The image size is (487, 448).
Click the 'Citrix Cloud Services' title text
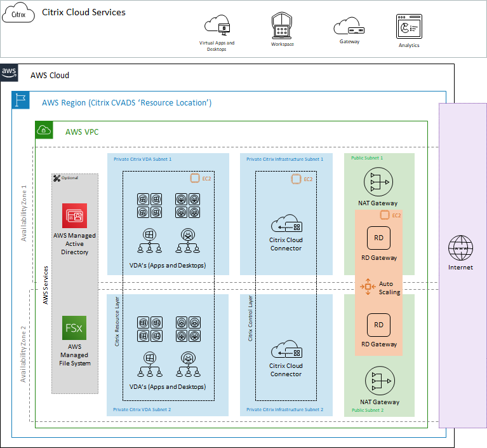(84, 12)
